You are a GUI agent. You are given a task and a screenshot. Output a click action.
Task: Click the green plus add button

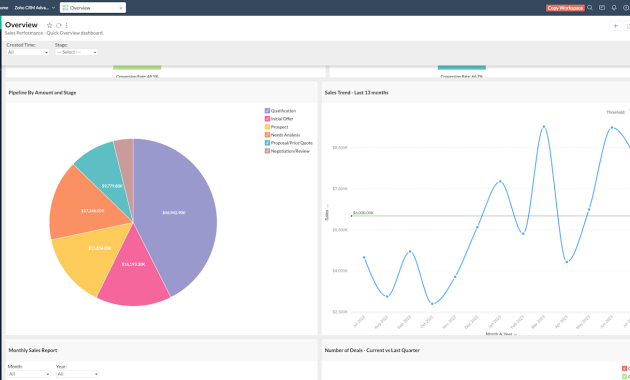pyautogui.click(x=615, y=26)
